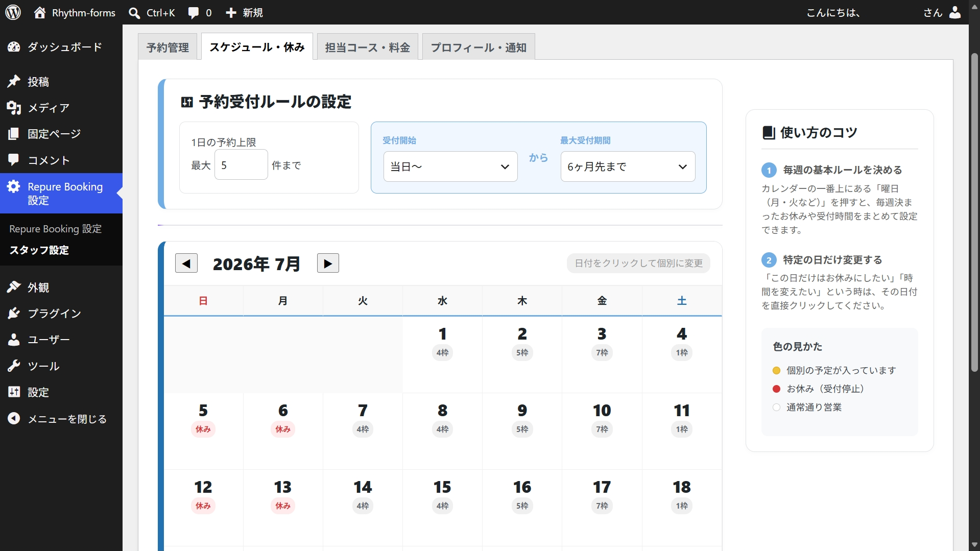Select July 10 on the calendar

602,431
